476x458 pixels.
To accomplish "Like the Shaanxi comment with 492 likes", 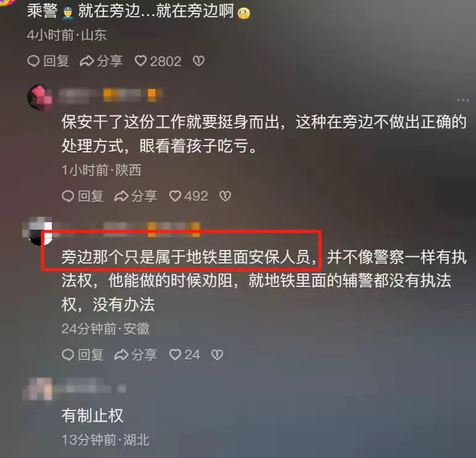I will point(189,196).
